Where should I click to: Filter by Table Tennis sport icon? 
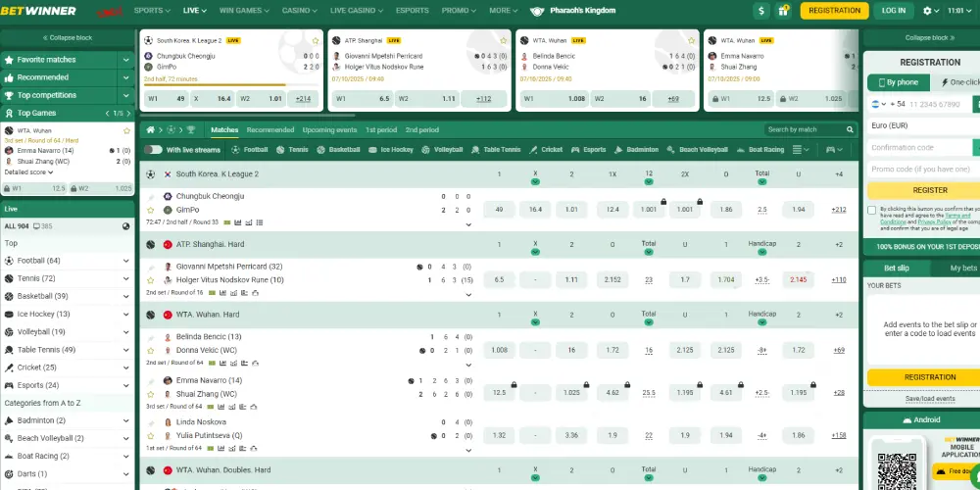point(475,150)
